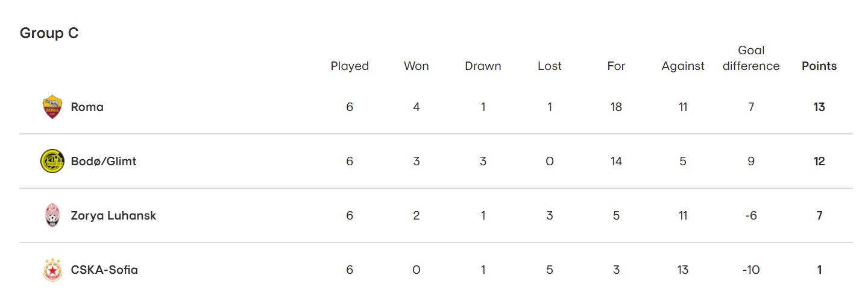Click the CSKA-Sofia club crest icon

52,270
